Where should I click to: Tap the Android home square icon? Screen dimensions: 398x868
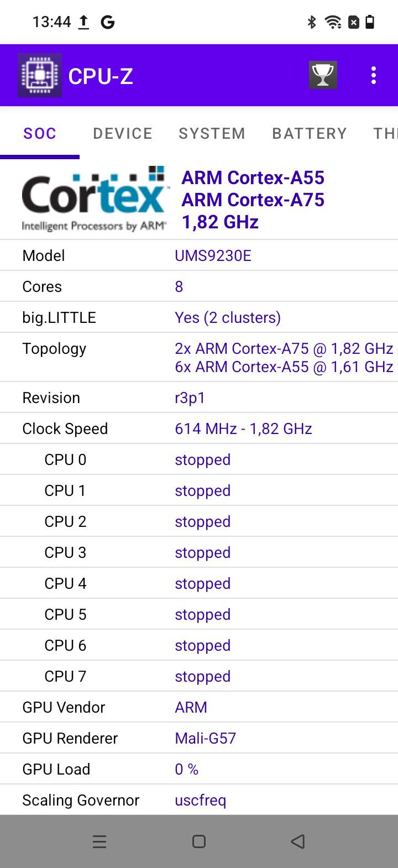[x=199, y=841]
